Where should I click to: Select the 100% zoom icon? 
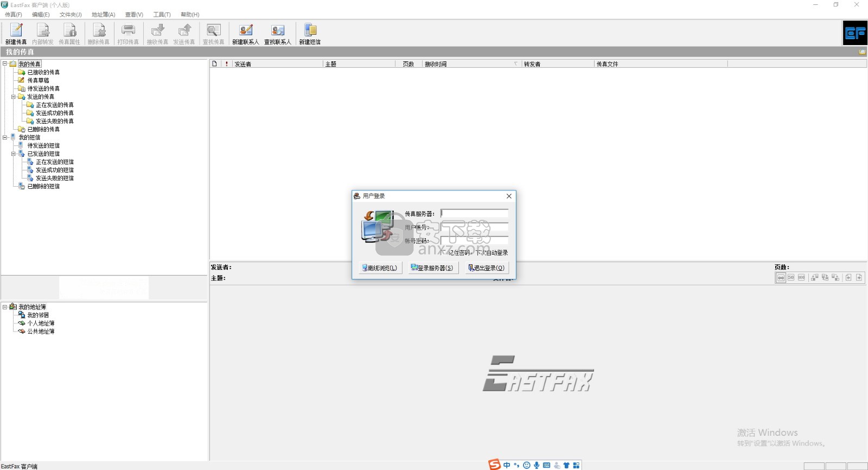click(x=801, y=278)
